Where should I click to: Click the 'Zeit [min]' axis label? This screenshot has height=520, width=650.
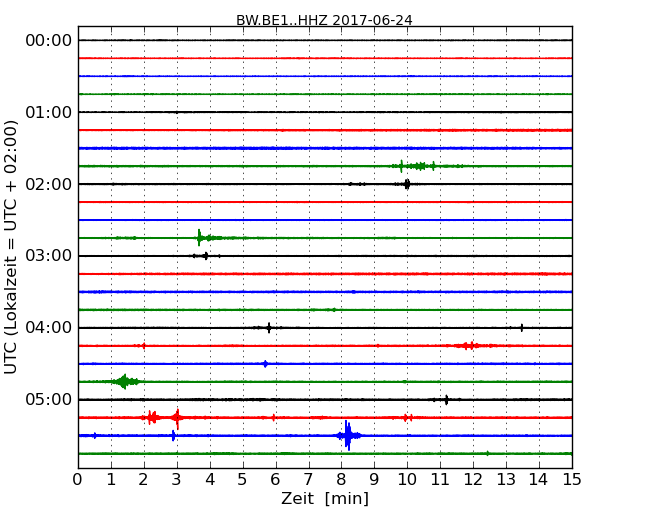[325, 498]
